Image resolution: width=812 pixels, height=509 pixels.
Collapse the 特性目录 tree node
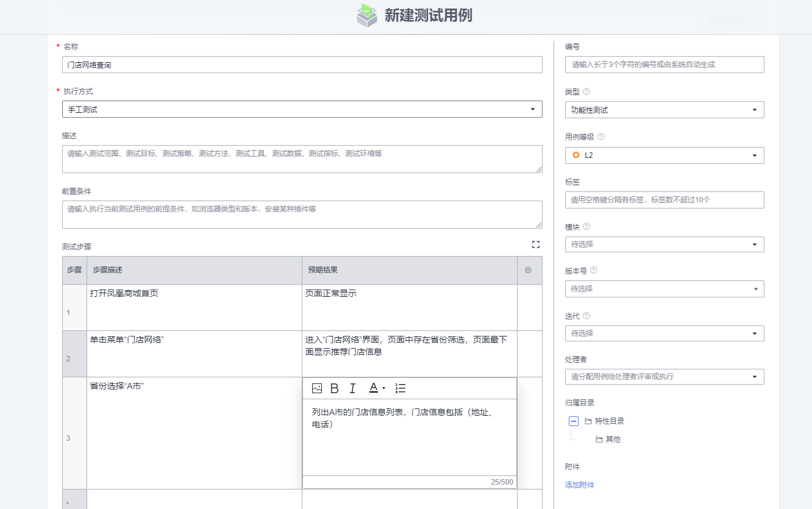click(574, 421)
